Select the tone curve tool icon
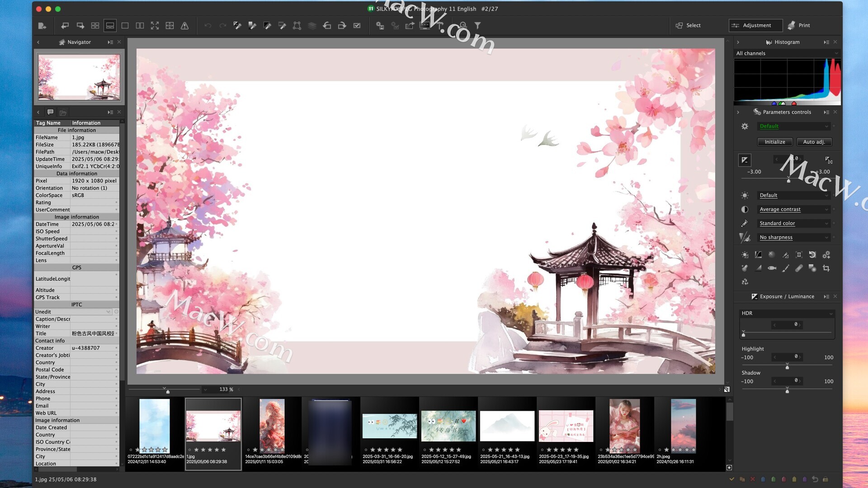 pyautogui.click(x=758, y=255)
